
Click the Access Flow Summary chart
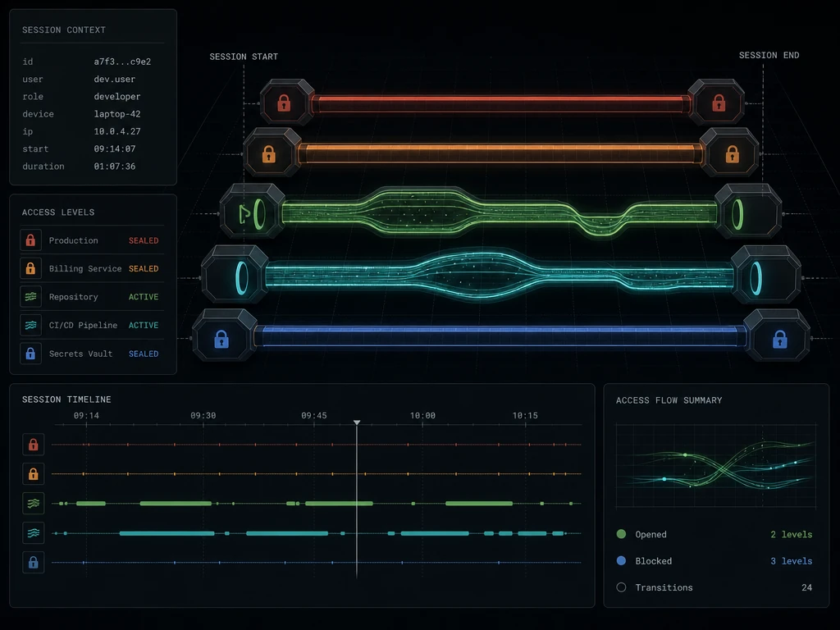[x=716, y=466]
